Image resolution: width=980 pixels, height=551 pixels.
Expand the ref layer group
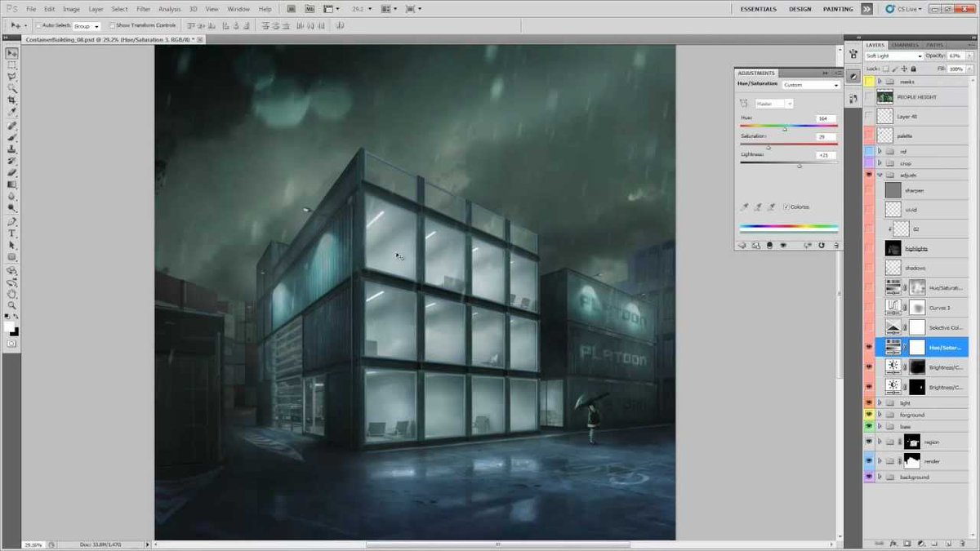click(880, 151)
